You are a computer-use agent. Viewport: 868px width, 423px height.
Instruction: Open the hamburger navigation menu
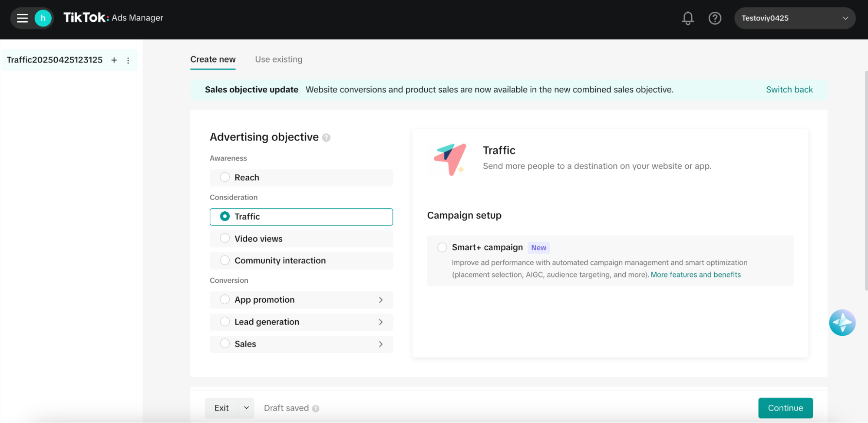[x=22, y=18]
